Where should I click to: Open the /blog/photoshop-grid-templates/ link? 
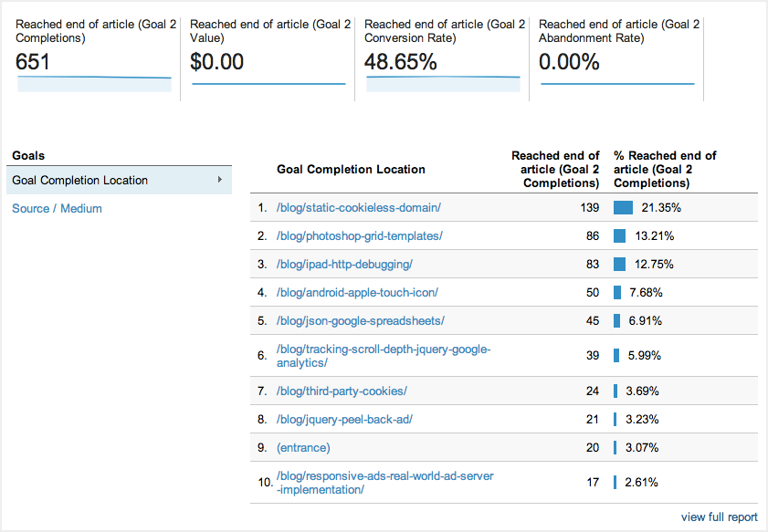point(359,236)
